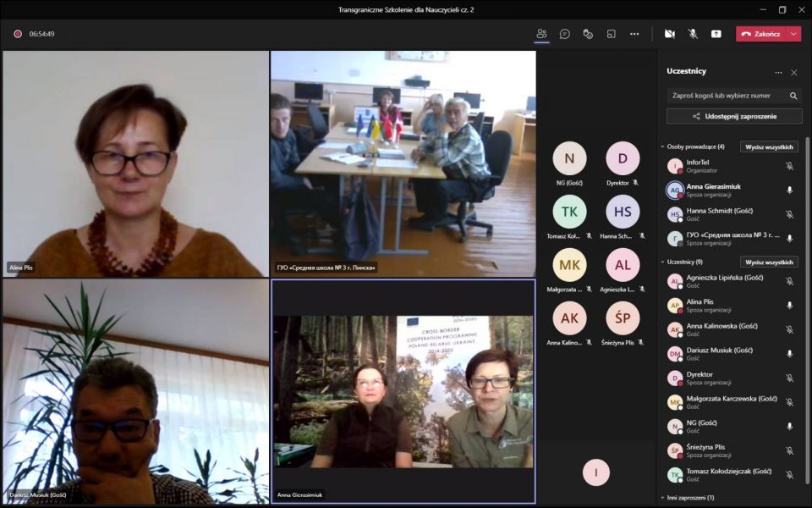Toggle the participants panel icon
Viewport: 812px width, 508px height.
click(x=541, y=34)
